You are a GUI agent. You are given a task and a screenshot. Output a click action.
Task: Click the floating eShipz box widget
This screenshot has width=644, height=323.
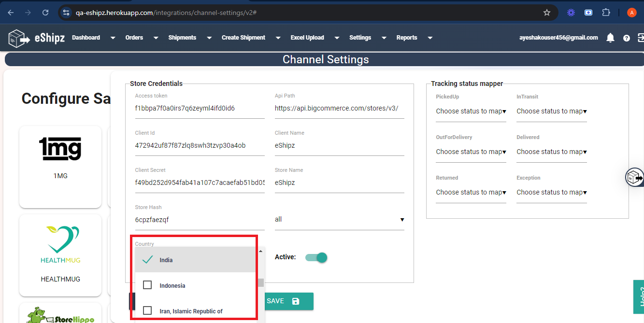[x=635, y=178]
